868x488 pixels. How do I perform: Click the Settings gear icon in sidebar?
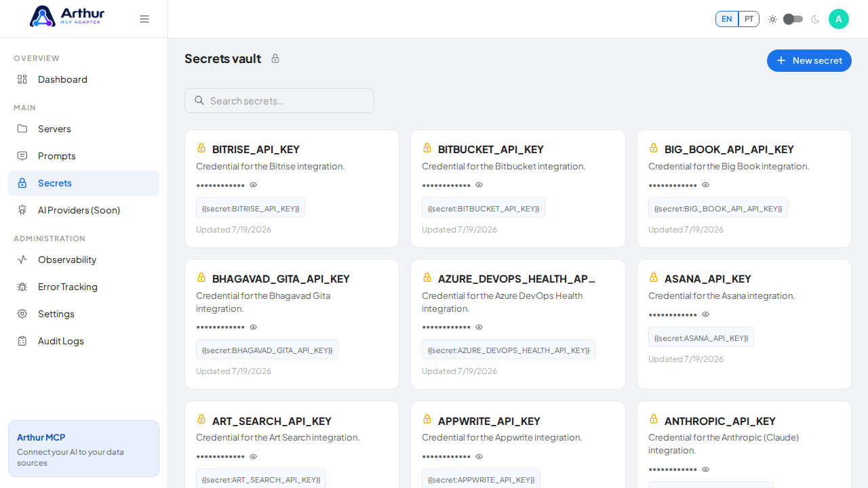point(22,314)
